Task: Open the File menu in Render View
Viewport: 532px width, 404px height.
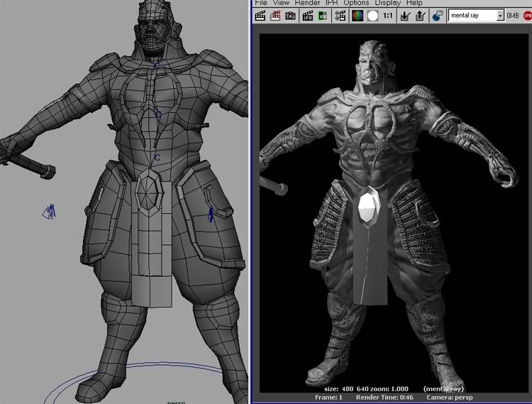Action: click(261, 3)
